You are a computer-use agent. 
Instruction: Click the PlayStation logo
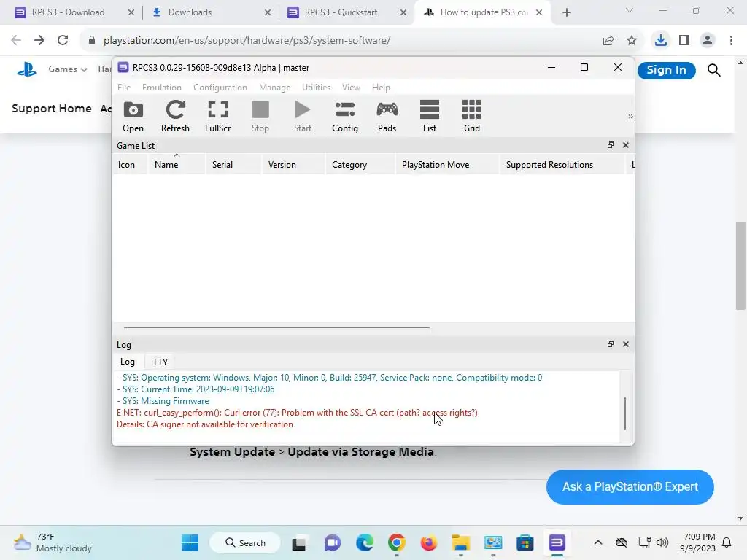[x=27, y=69]
